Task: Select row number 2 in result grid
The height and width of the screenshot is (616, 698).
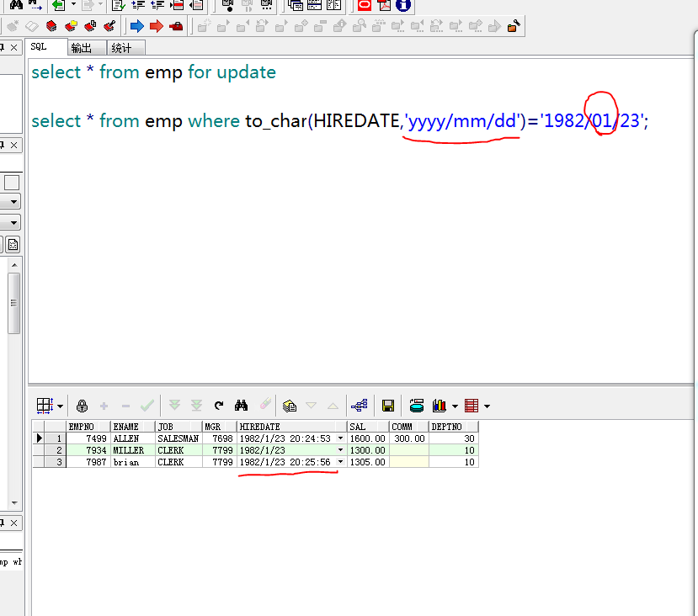Action: pos(56,450)
